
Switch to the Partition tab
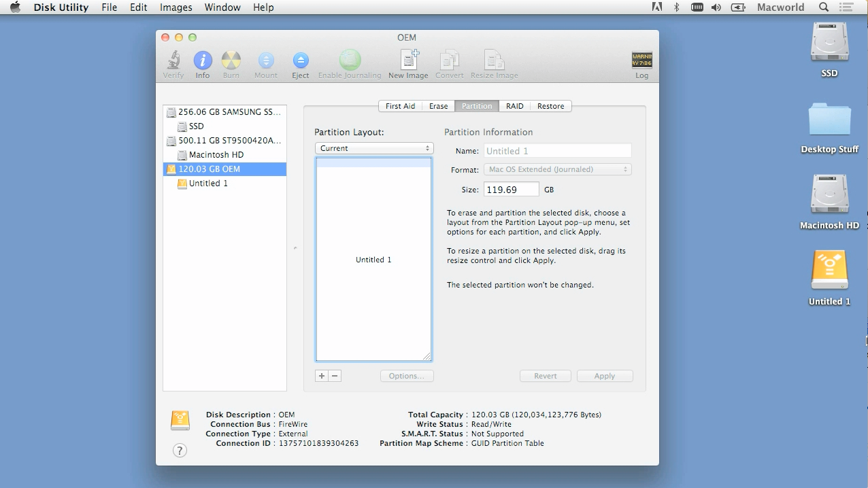(x=477, y=106)
